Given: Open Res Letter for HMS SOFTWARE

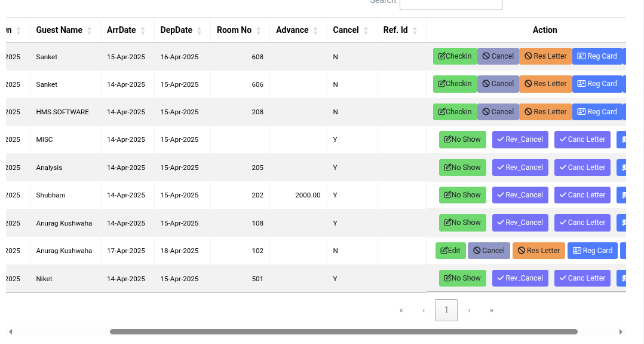Looking at the screenshot, I should [x=545, y=112].
